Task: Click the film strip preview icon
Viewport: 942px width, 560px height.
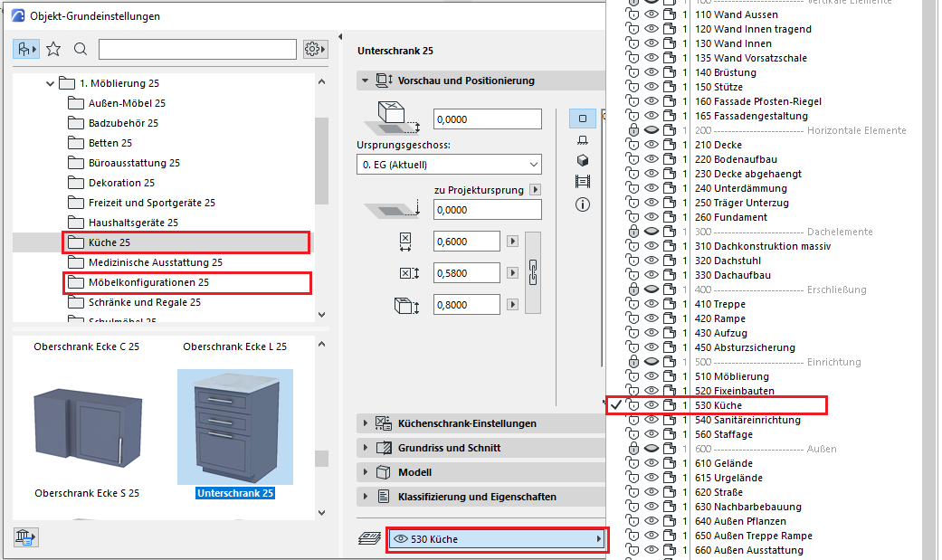Action: point(583,182)
